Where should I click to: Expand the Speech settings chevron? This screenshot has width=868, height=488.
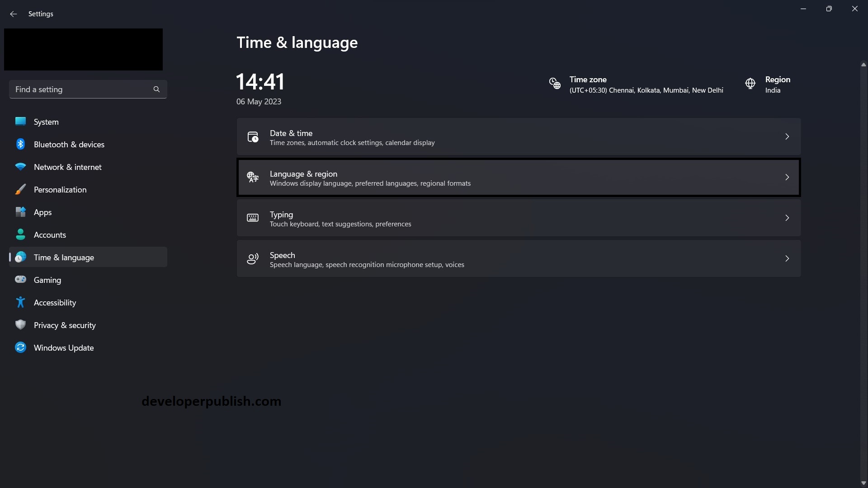pyautogui.click(x=787, y=258)
